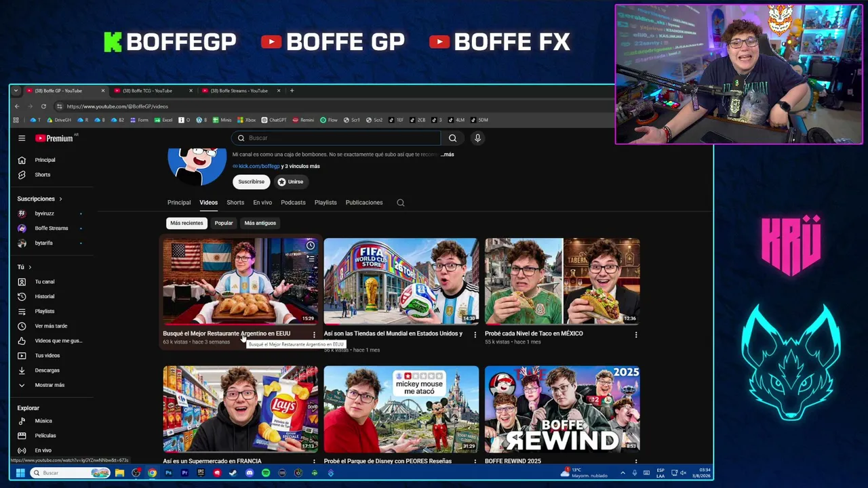Search within the channel using magnifier icon
Viewport: 868px width, 488px height.
[x=401, y=203]
